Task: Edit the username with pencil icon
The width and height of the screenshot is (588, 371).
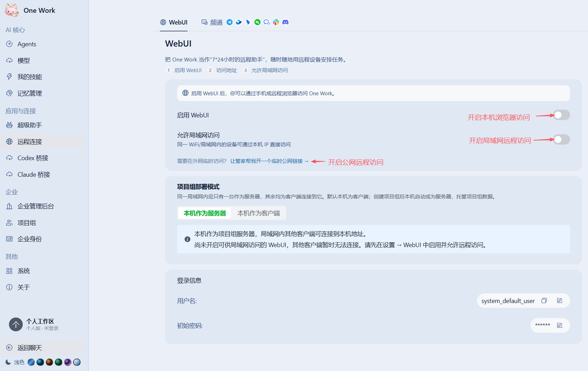Action: pyautogui.click(x=560, y=301)
